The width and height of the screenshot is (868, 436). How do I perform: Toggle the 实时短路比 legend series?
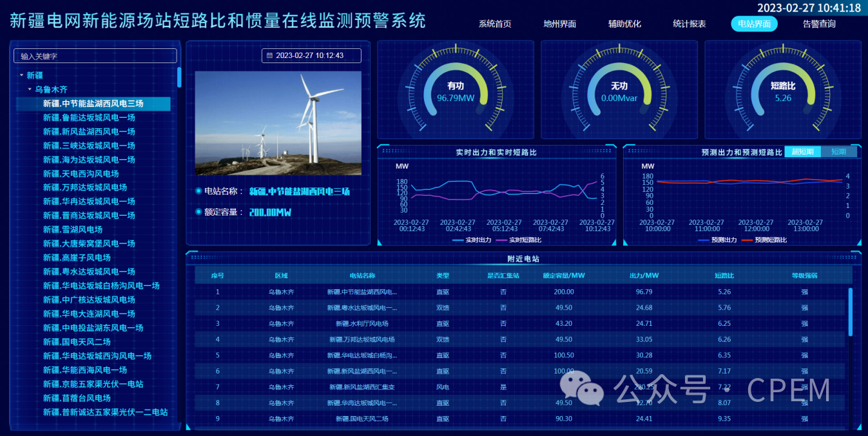point(518,240)
